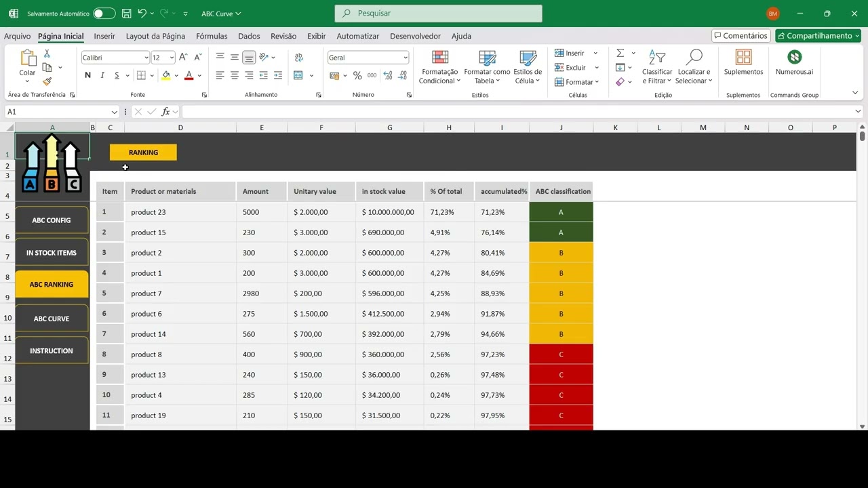Increase font size with big A
The image size is (868, 488).
click(184, 58)
